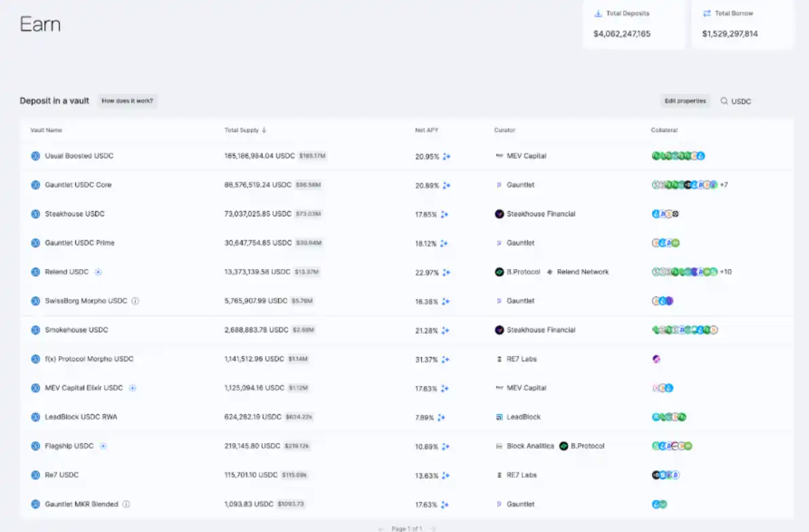
Task: Click the sparkle icon beside 20.95% APY
Action: coord(446,156)
